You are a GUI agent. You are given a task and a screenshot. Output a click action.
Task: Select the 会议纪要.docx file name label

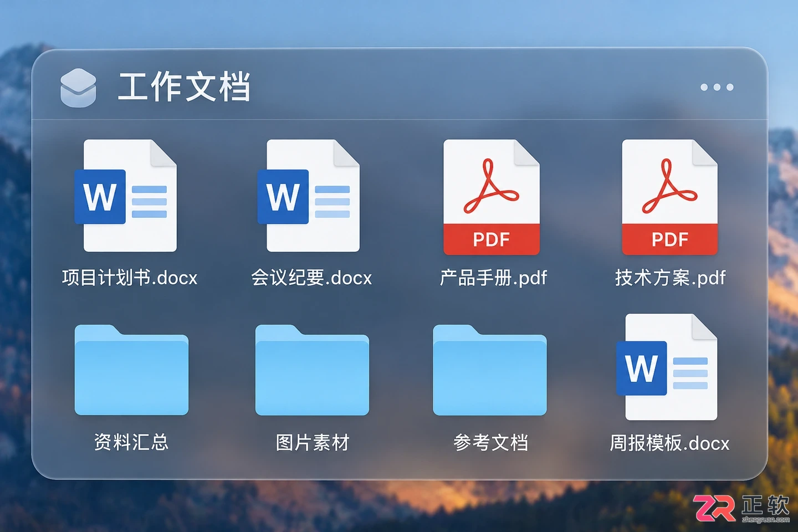click(311, 278)
